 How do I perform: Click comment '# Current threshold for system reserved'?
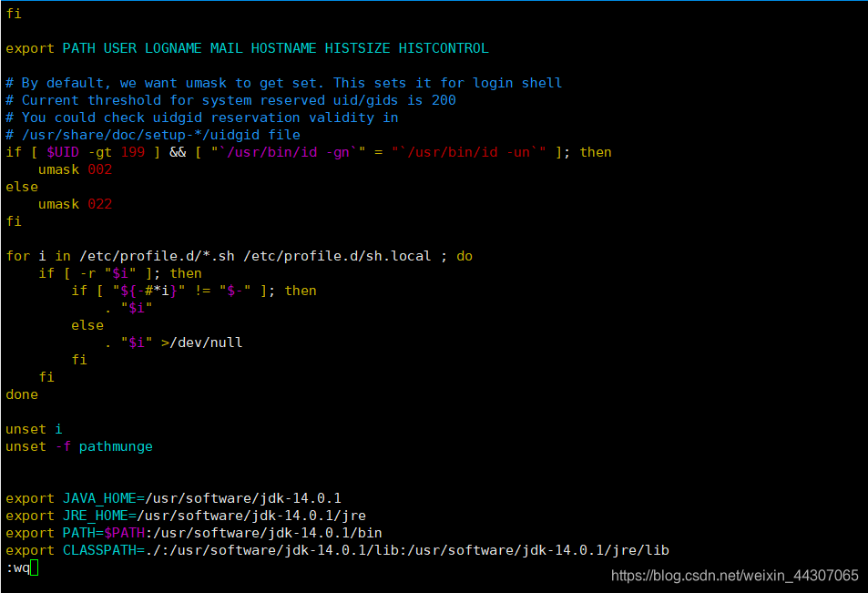coord(230,100)
